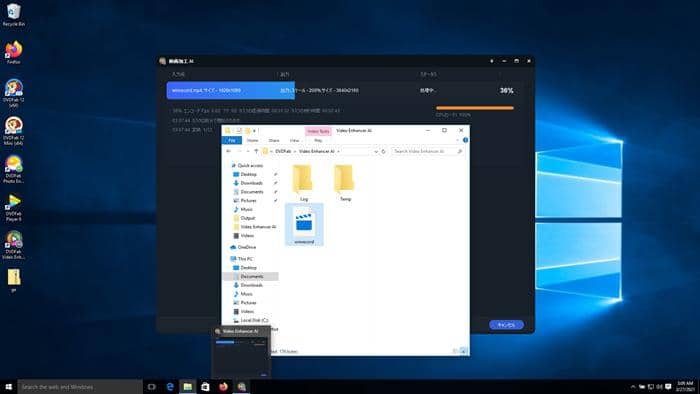Click the Search the web and Windows box
Viewport: 700px width, 394px height.
[x=80, y=386]
